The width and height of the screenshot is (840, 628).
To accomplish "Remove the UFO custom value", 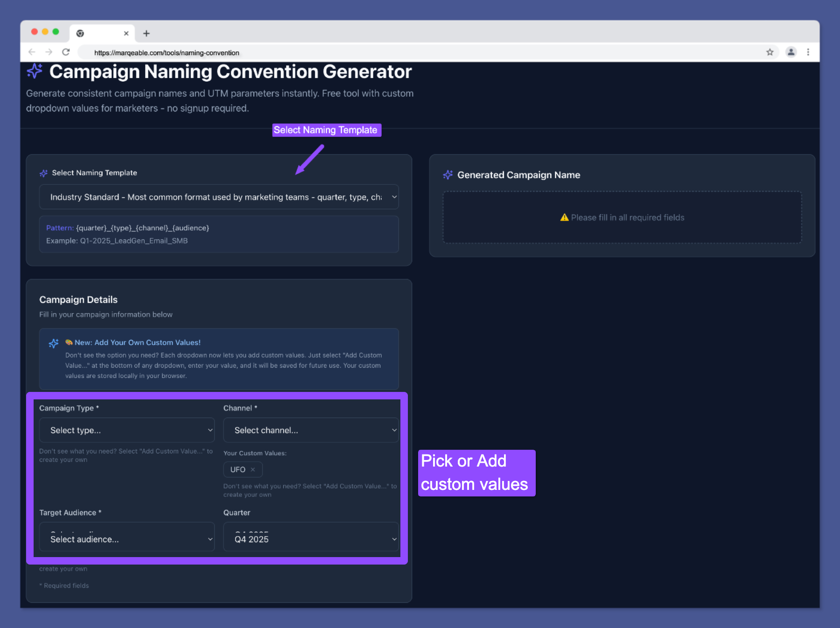I will pos(253,469).
